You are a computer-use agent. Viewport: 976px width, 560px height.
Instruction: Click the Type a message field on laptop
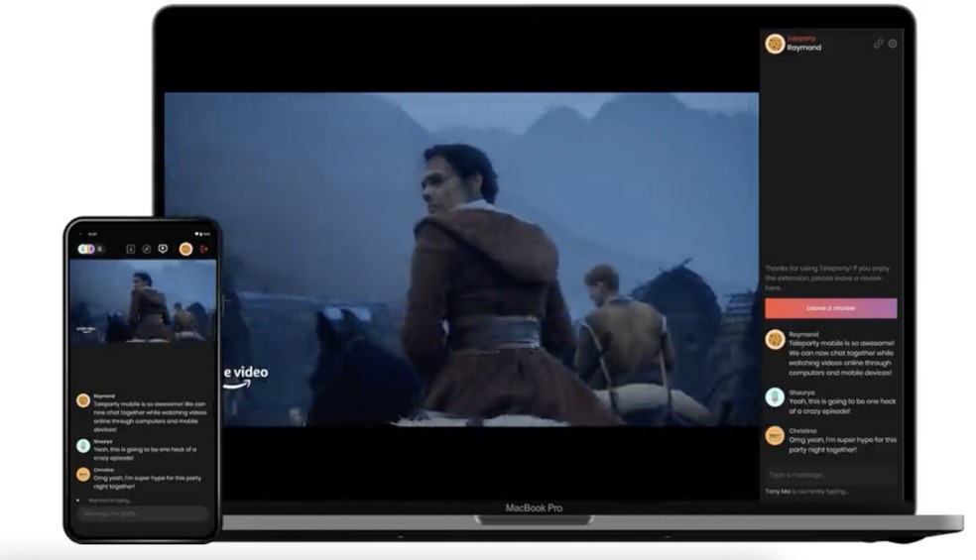[x=830, y=475]
